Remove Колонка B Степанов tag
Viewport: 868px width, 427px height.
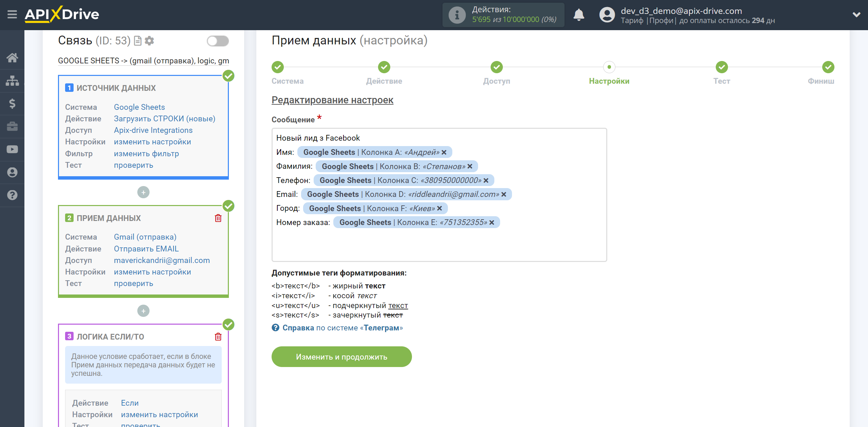(x=470, y=166)
